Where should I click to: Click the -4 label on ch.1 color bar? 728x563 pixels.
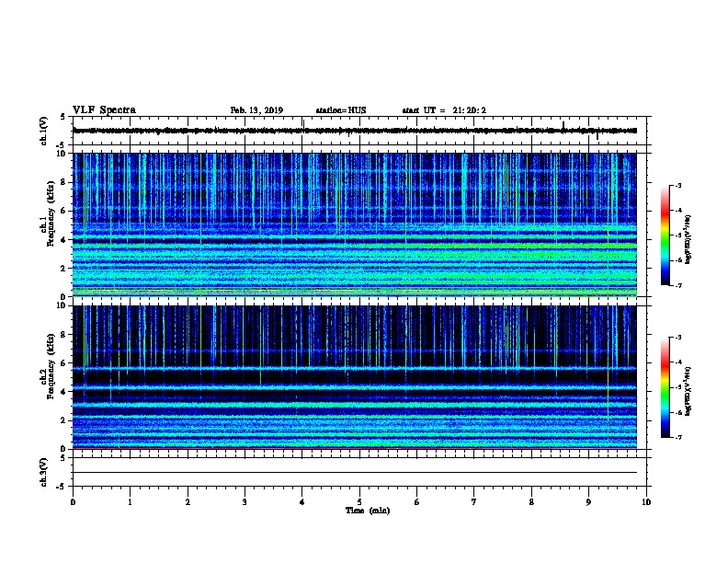click(x=677, y=211)
